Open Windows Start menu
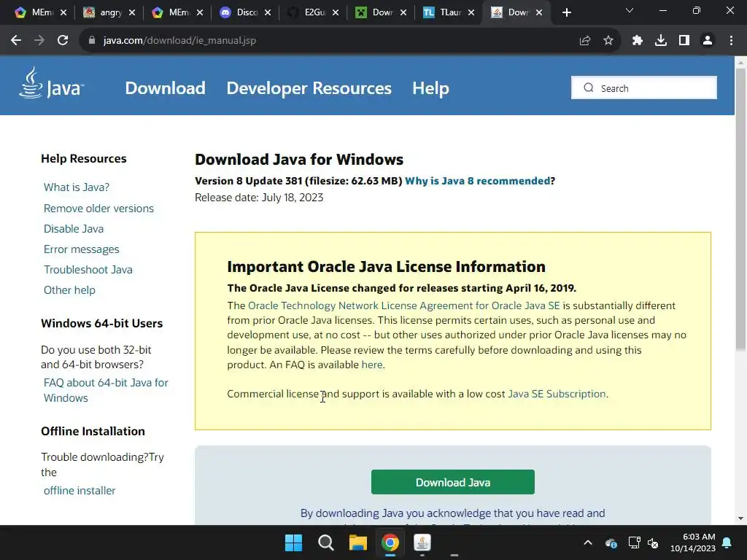This screenshot has width=747, height=560. (293, 542)
